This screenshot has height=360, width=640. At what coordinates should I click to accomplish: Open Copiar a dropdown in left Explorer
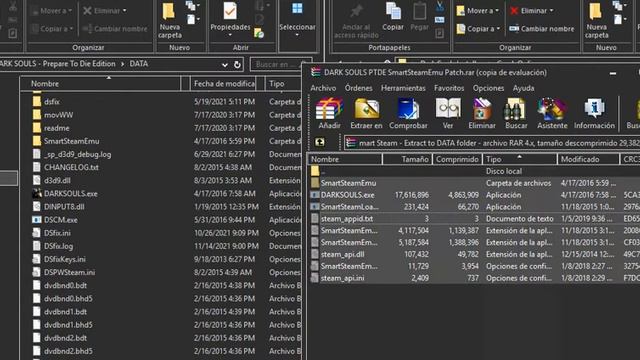(52, 29)
